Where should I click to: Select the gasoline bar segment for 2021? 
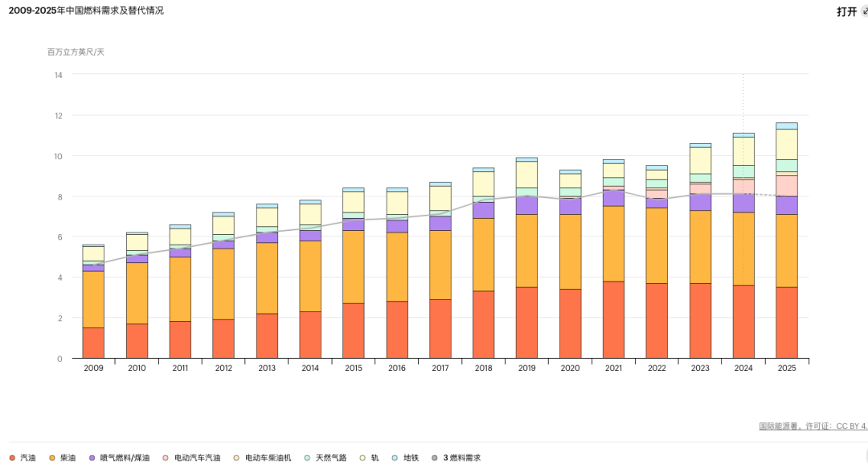pyautogui.click(x=614, y=319)
